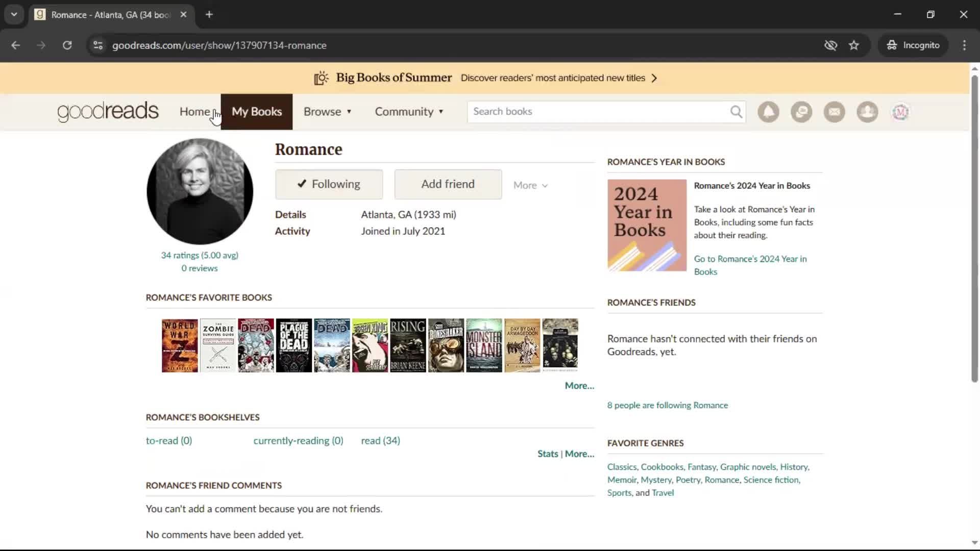
Task: Open the Community dropdown menu
Action: (x=409, y=112)
